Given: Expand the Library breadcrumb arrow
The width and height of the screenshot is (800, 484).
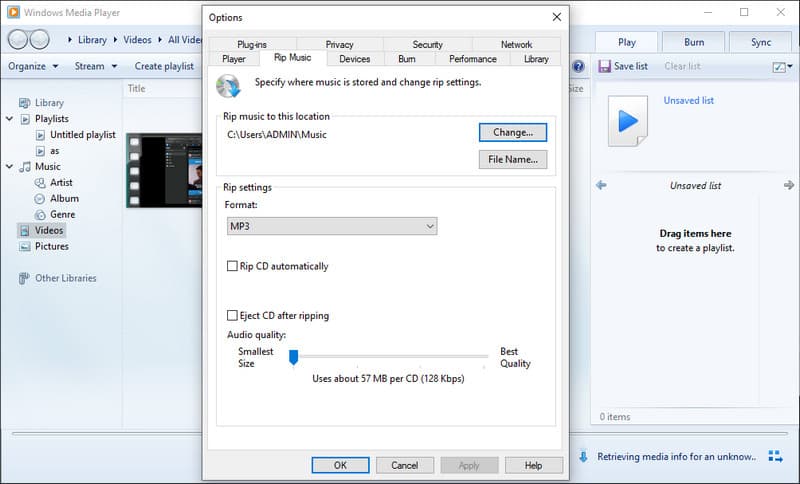Looking at the screenshot, I should [x=115, y=40].
